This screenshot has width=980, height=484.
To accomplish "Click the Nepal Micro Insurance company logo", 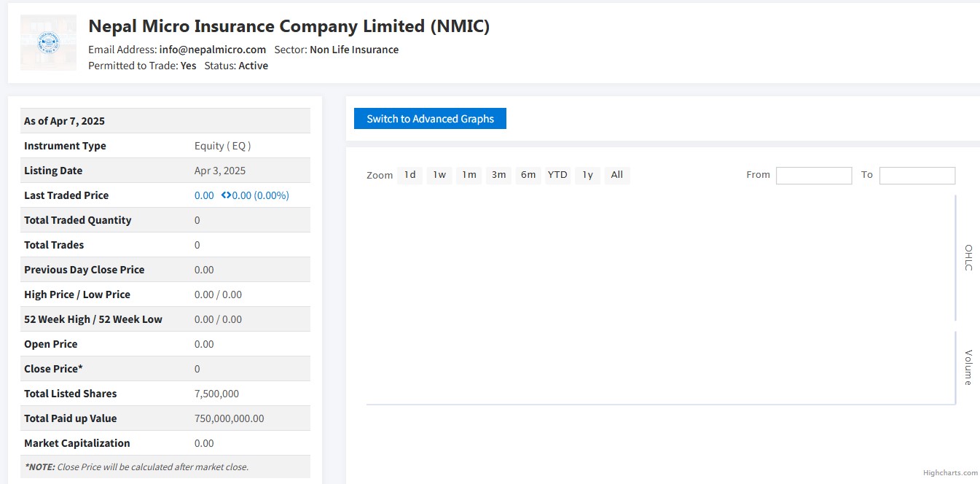I will point(48,42).
